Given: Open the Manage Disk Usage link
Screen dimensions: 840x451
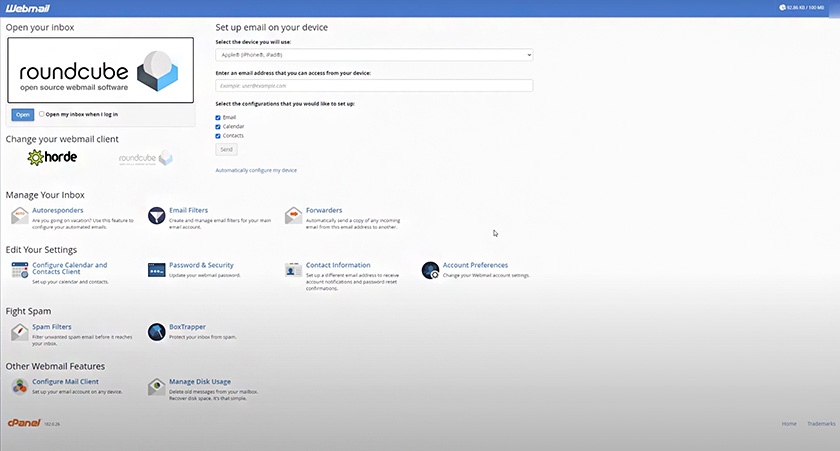Looking at the screenshot, I should pyautogui.click(x=200, y=382).
